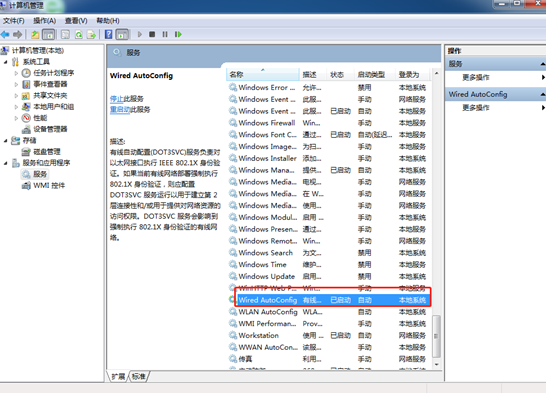
Task: Open 更多操作 under Wired AutoConfig section
Action: click(476, 108)
